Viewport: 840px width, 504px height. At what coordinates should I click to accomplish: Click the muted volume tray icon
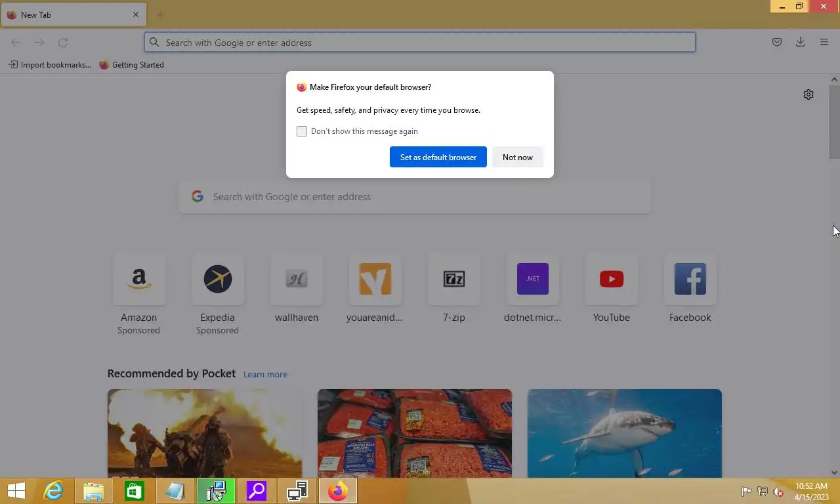coord(778,492)
